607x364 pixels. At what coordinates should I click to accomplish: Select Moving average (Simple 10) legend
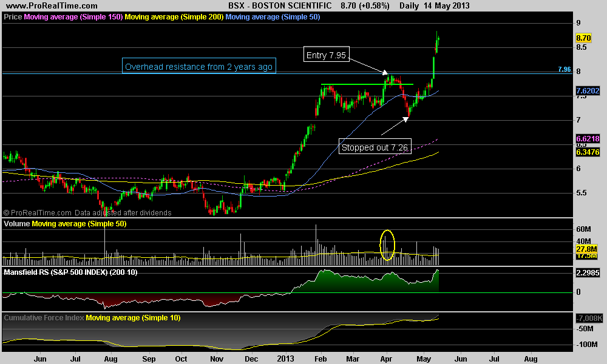click(133, 317)
